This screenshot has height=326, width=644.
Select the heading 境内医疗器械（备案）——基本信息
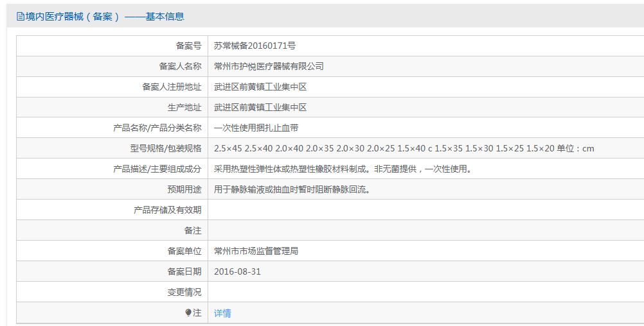coord(105,17)
